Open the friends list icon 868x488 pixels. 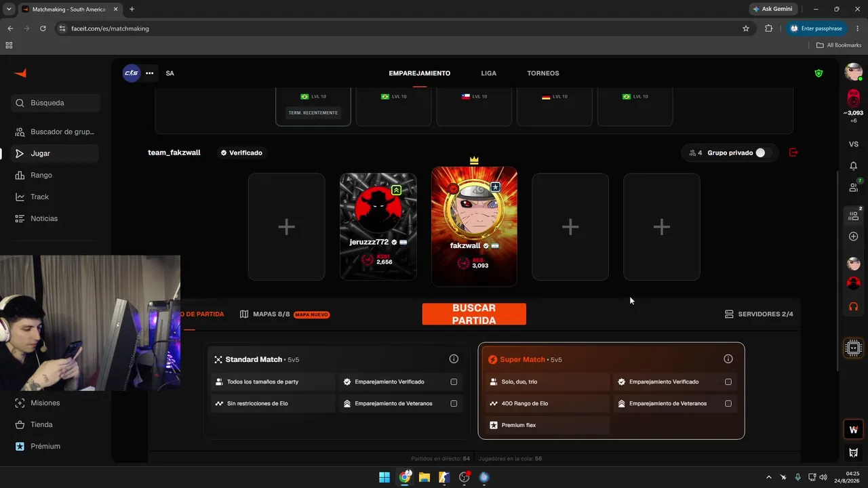point(854,187)
